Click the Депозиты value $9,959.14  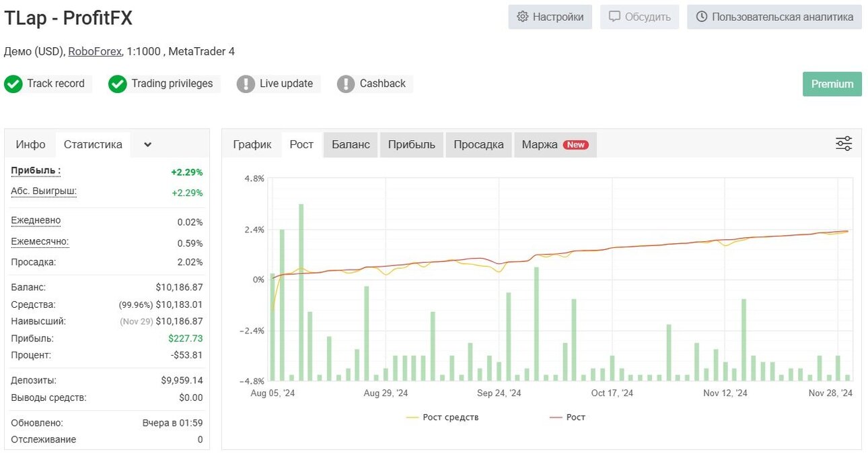point(182,381)
